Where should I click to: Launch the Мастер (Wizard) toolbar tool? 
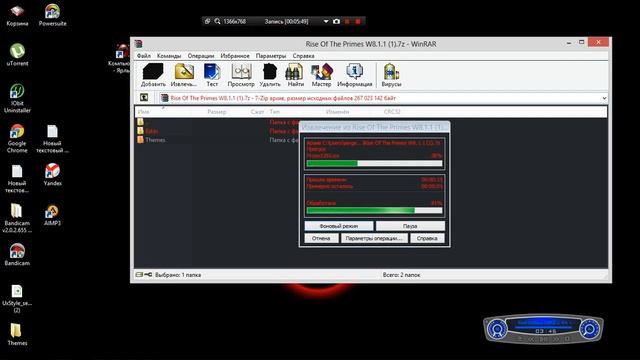321,75
